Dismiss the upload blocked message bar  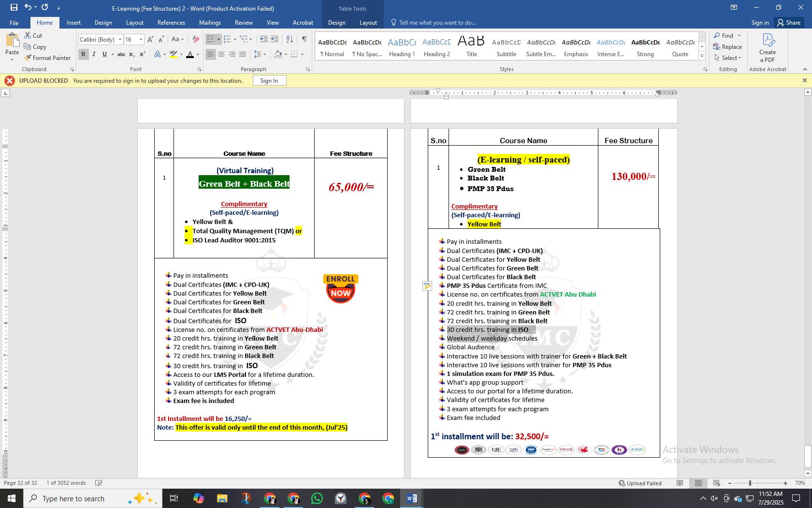[x=805, y=80]
